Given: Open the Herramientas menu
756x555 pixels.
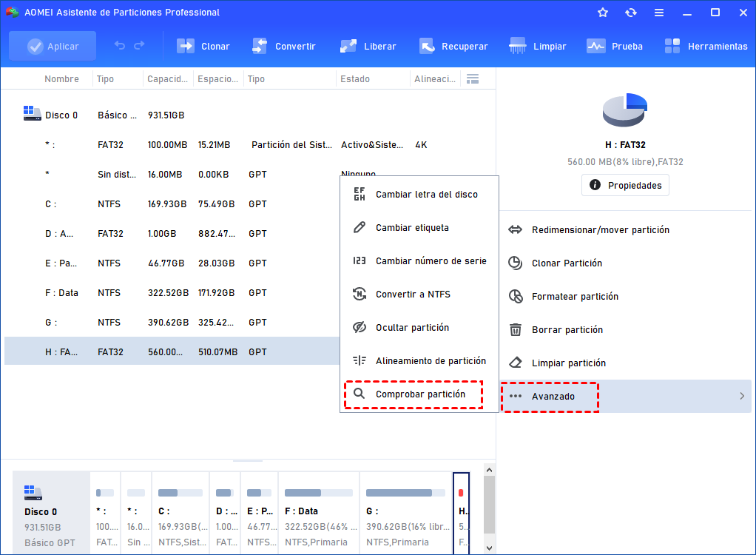Looking at the screenshot, I should coord(672,46).
